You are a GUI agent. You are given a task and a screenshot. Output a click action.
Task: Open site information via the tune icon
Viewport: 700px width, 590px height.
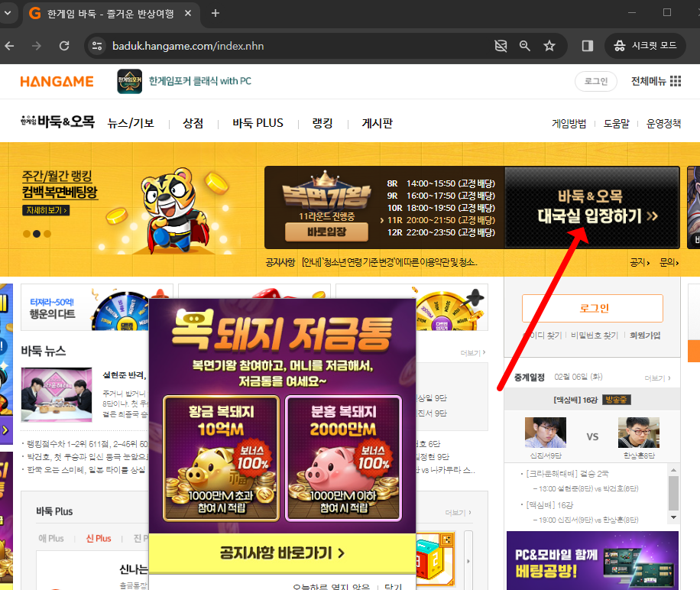(98, 46)
